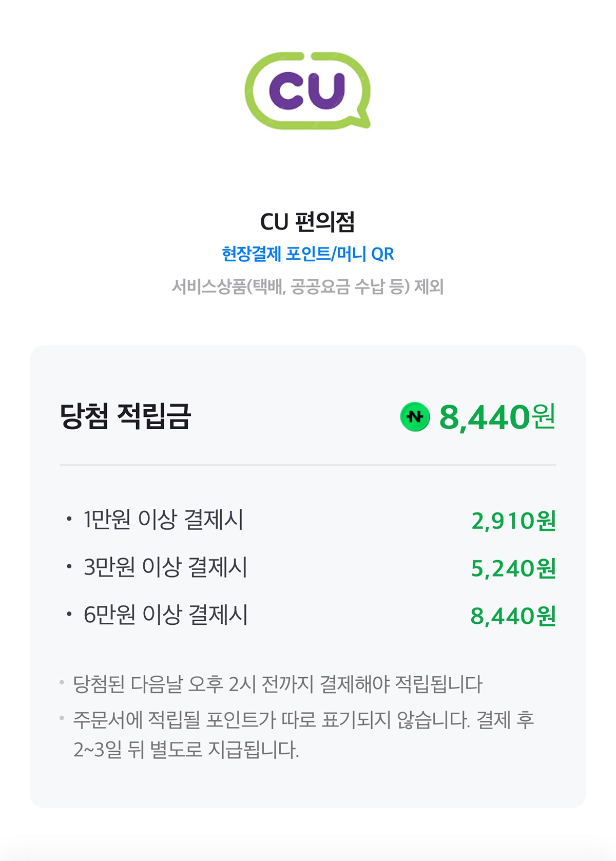Viewport: 616px width, 861px height.
Task: Click the 2,910원 reward value
Action: [513, 521]
